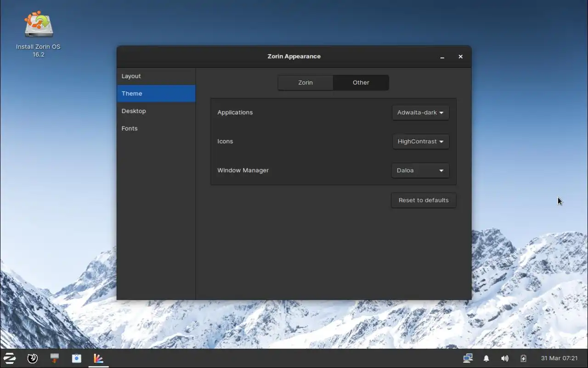588x368 pixels.
Task: Select Layout in the sidebar
Action: [156, 76]
